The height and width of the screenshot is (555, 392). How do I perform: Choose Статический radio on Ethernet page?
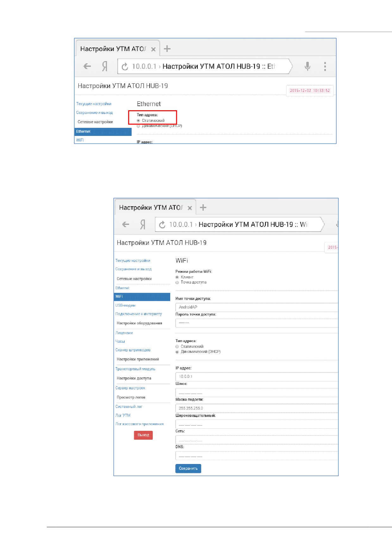point(138,121)
